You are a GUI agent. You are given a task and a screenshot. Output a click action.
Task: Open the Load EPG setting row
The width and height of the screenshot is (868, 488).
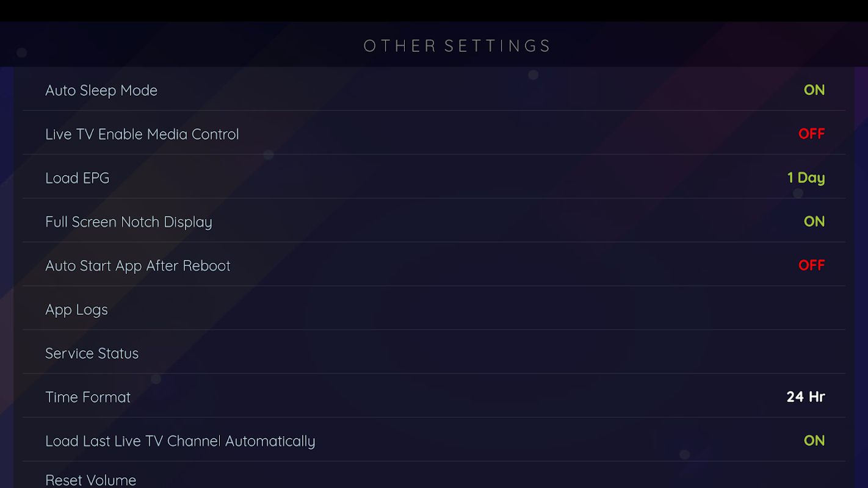pyautogui.click(x=434, y=178)
